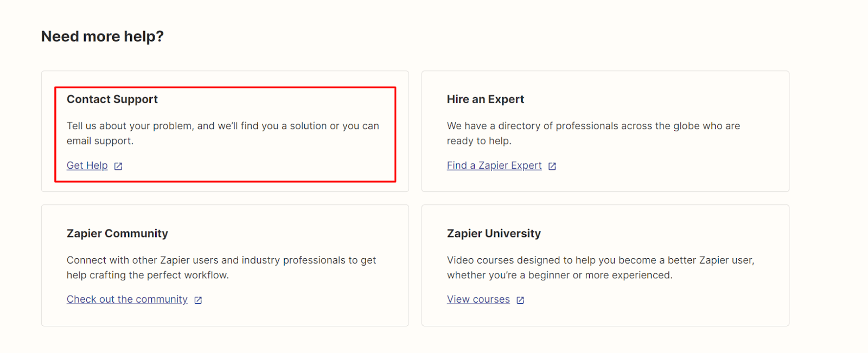Click external-link icon next to Find a Zapier Expert
The width and height of the screenshot is (868, 353).
552,166
